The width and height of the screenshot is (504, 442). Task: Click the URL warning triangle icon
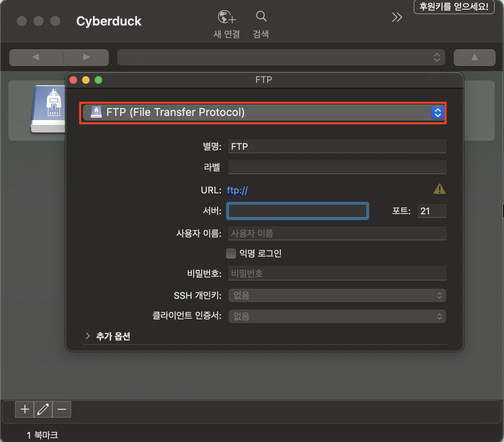tap(439, 189)
